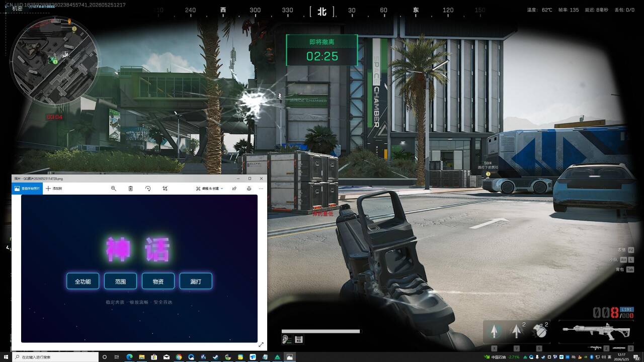Open the Photos three-dot more menu
Screen dimensions: 644x362
click(261, 189)
